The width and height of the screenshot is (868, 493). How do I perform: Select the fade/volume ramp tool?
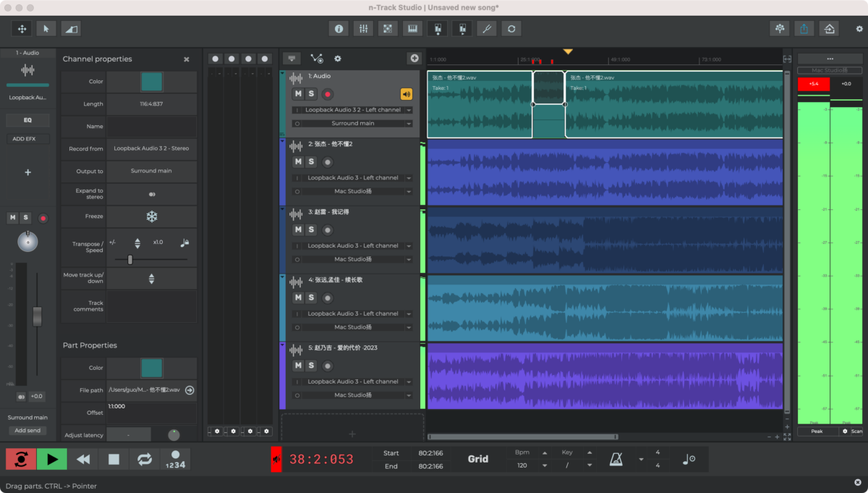tap(71, 28)
